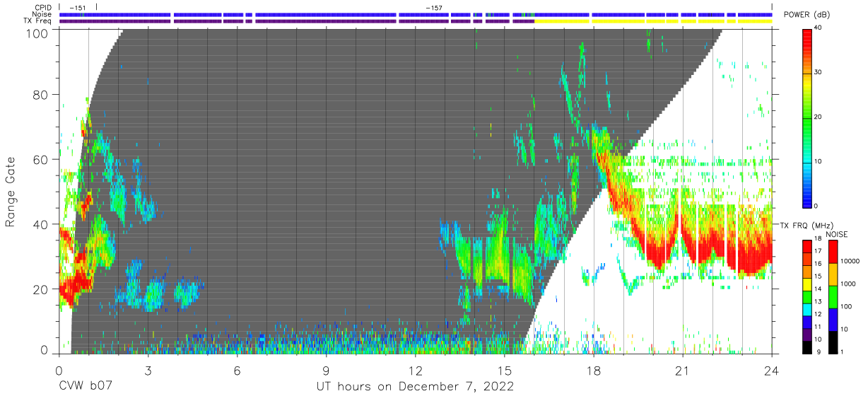Click the '16' label on TX FRQ colorbar
This screenshot has height=401, width=868.
(x=818, y=263)
